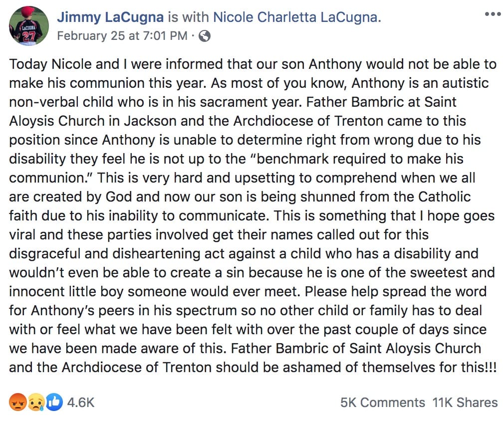
Task: Click the word "viral" in the post
Action: [x=22, y=234]
